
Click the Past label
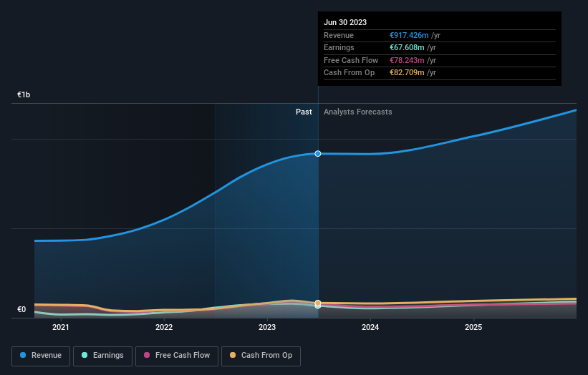(x=304, y=112)
